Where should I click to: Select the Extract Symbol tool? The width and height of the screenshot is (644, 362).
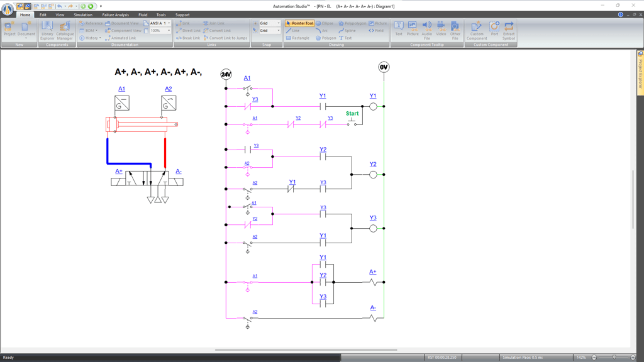coord(509,30)
